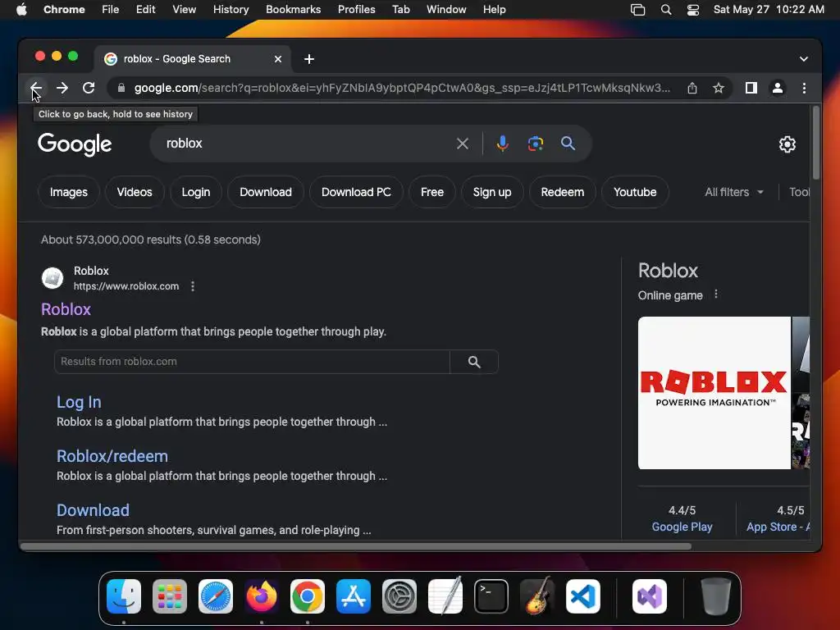Open Visual Studio Code from the Dock
Viewport: 840px width, 630px height.
click(x=583, y=596)
